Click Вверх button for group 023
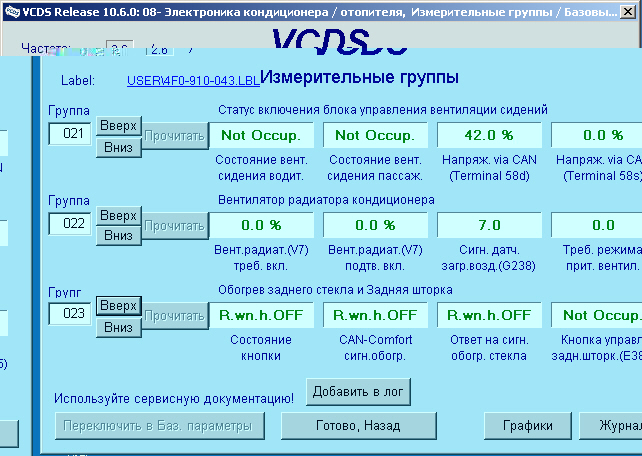 [119, 306]
